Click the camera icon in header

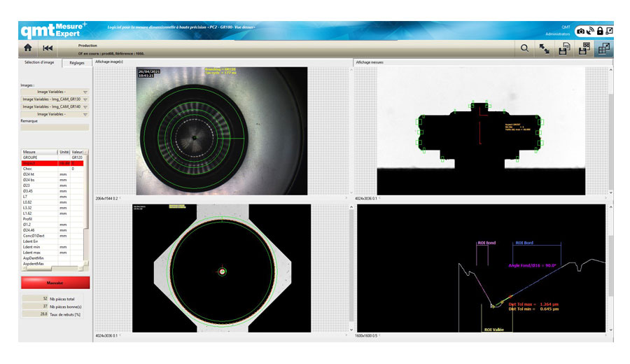[x=580, y=31]
